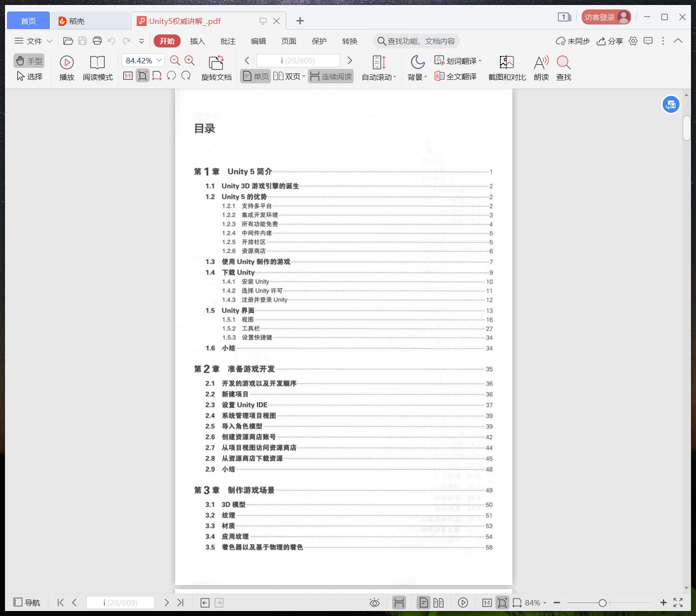Viewport: 696px width, 616px height.
Task: Toggle continuous reading (连续阅读)
Action: click(331, 76)
